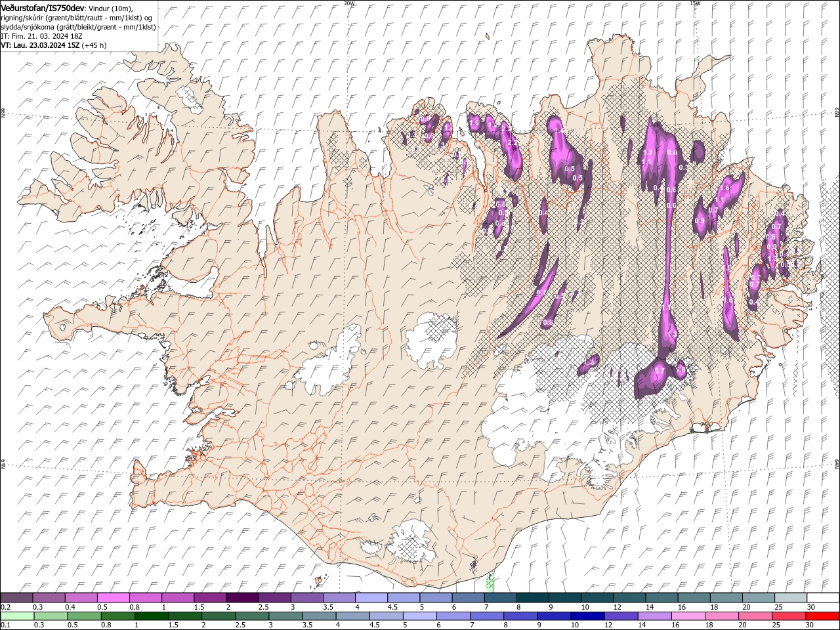
Task: Click the rain legend swatch for 0.8–1 mm
Action: point(117,616)
